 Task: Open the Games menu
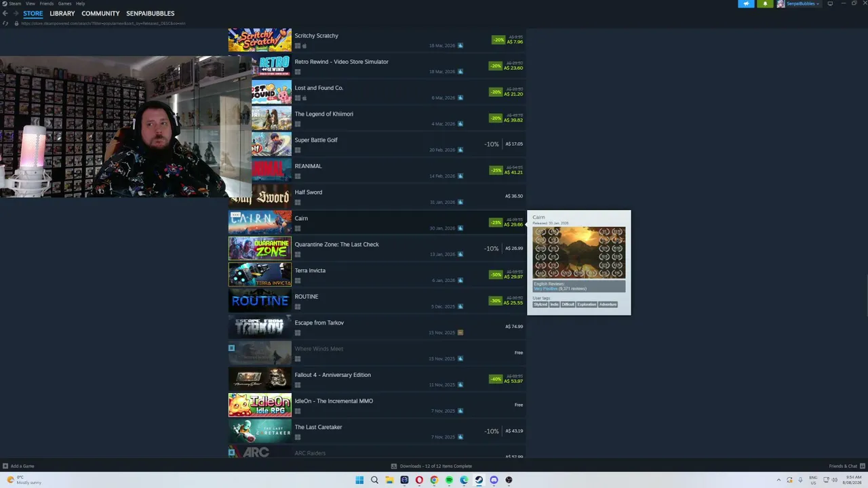(65, 3)
